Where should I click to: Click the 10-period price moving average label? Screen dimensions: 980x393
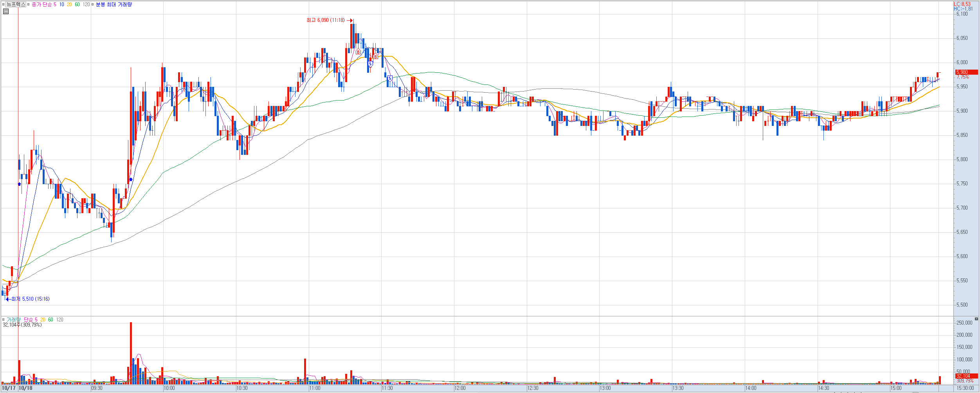(x=61, y=4)
